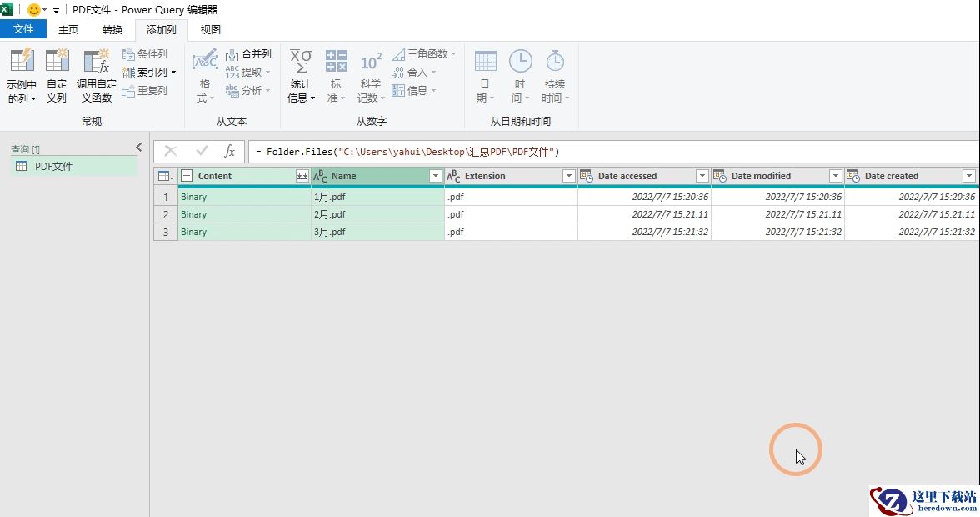Click 示例中的列 (column from examples) button
Viewport: 980px width, 517px height.
[22, 76]
